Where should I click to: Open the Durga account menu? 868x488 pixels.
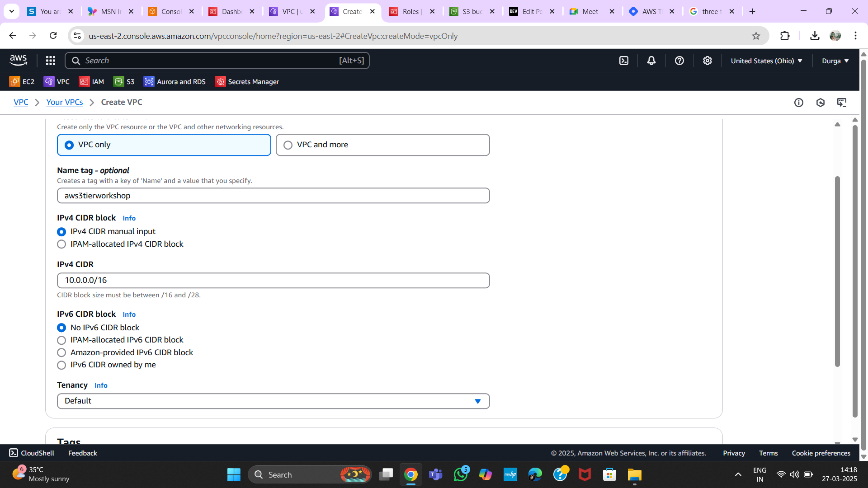(x=835, y=61)
